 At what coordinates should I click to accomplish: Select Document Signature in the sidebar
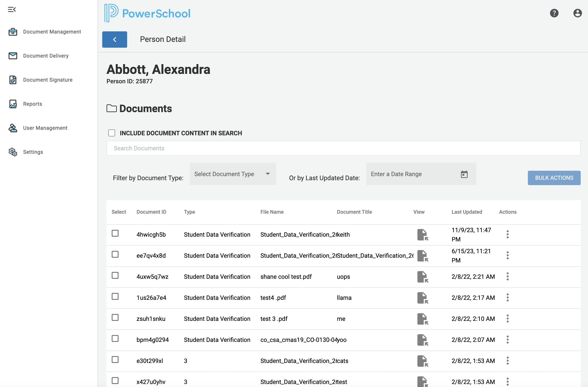click(48, 80)
